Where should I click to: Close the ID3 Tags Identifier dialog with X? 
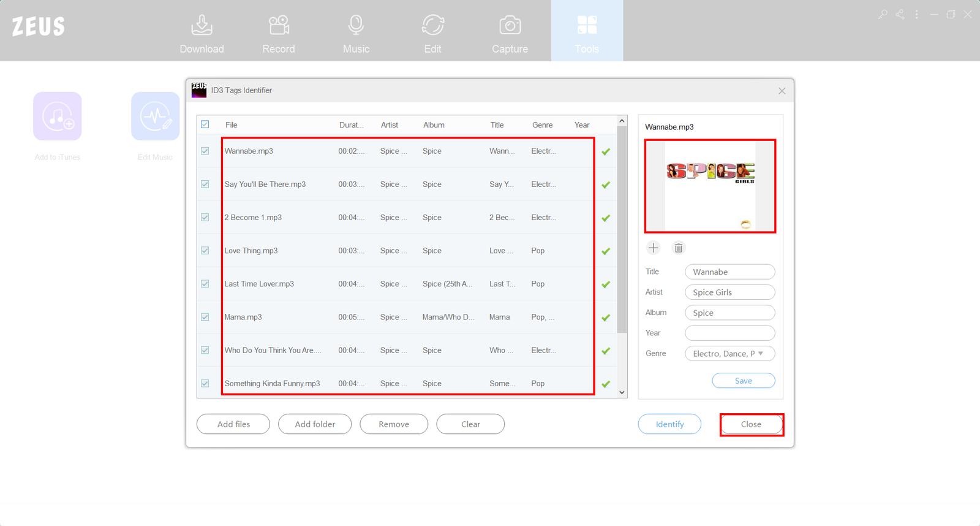pyautogui.click(x=782, y=91)
